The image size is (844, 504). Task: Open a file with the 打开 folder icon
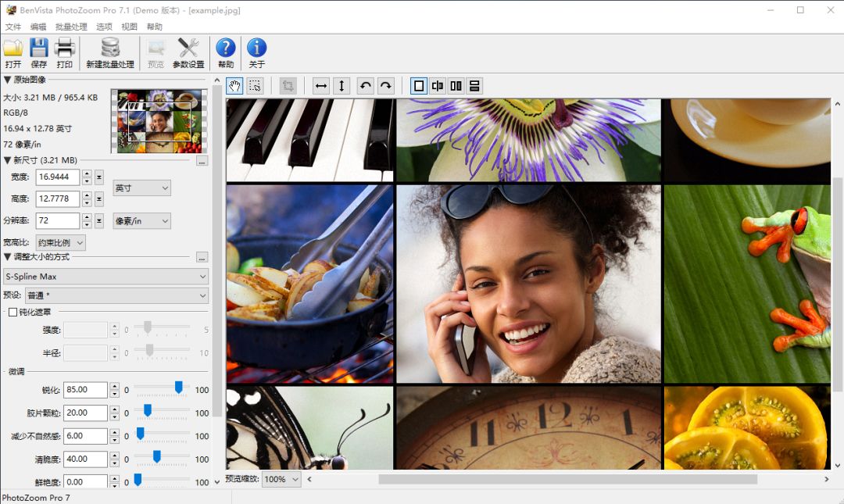coord(13,53)
